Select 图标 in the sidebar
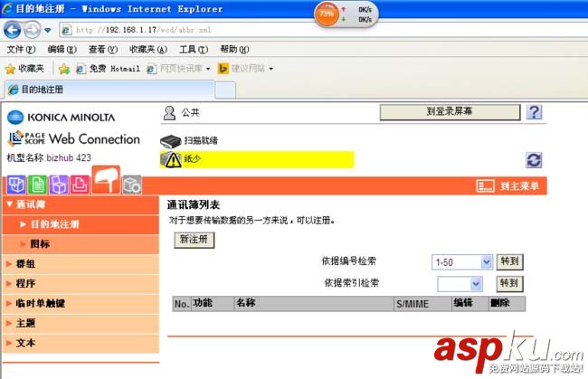The image size is (588, 379). pos(81,244)
